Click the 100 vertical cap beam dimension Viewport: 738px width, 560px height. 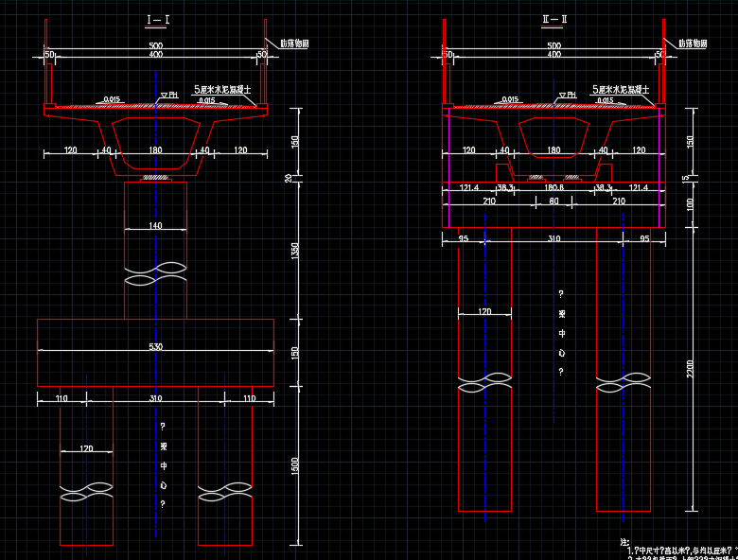coord(690,204)
